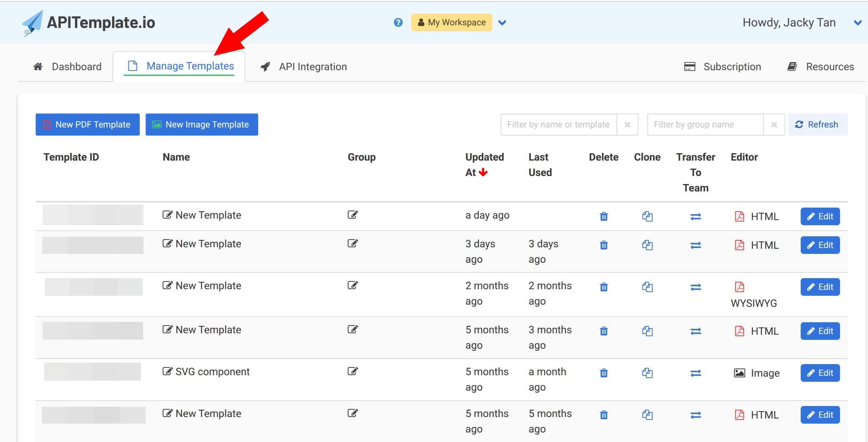Transfer the first template to team
Viewport: 868px width, 442px height.
695,216
